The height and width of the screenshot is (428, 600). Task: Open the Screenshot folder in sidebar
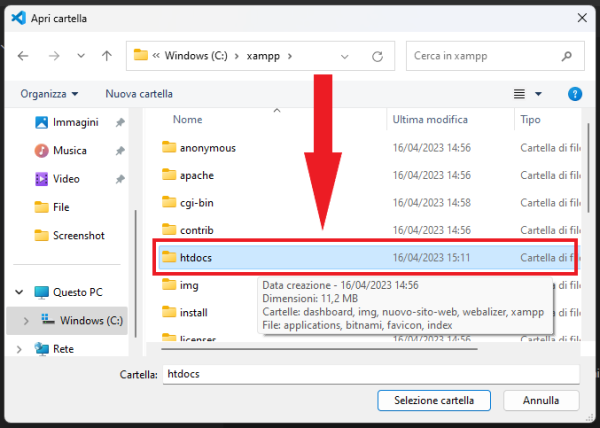pyautogui.click(x=78, y=236)
